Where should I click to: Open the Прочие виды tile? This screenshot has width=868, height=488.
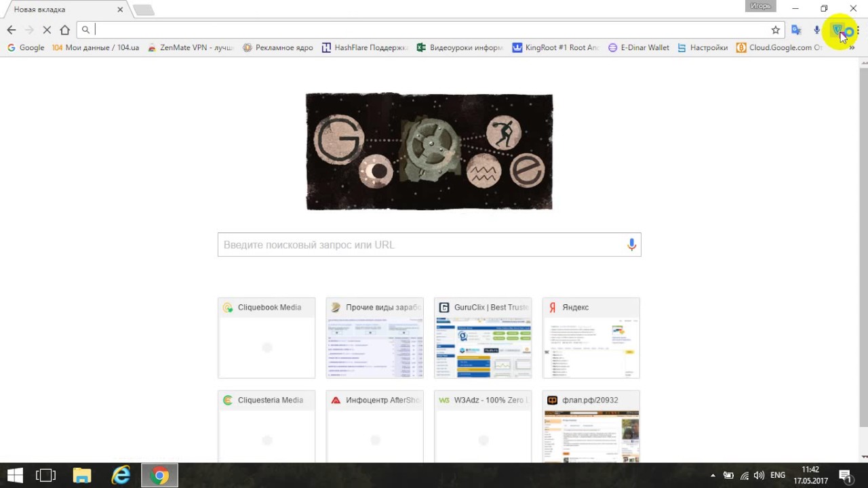coord(374,338)
